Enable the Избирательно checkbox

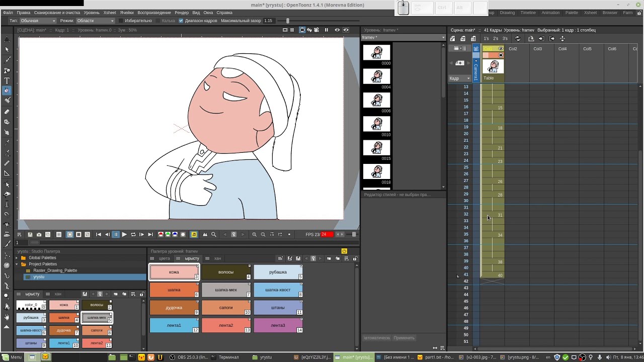(x=121, y=21)
